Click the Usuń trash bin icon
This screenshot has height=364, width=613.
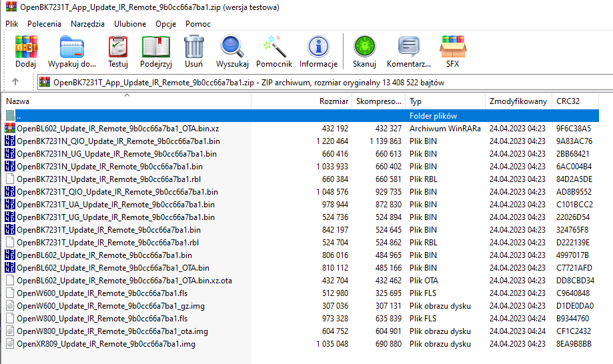click(x=194, y=47)
